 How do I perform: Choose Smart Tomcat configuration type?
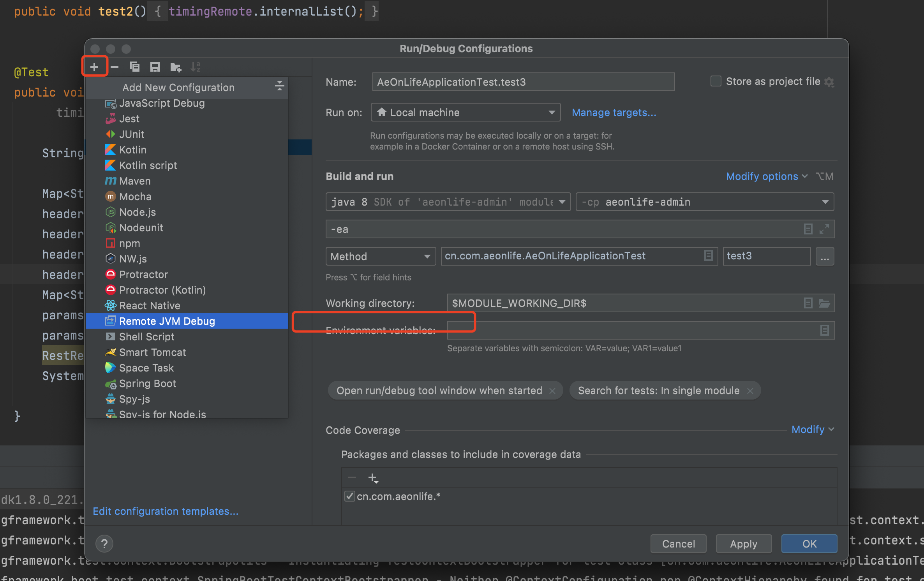point(187,352)
